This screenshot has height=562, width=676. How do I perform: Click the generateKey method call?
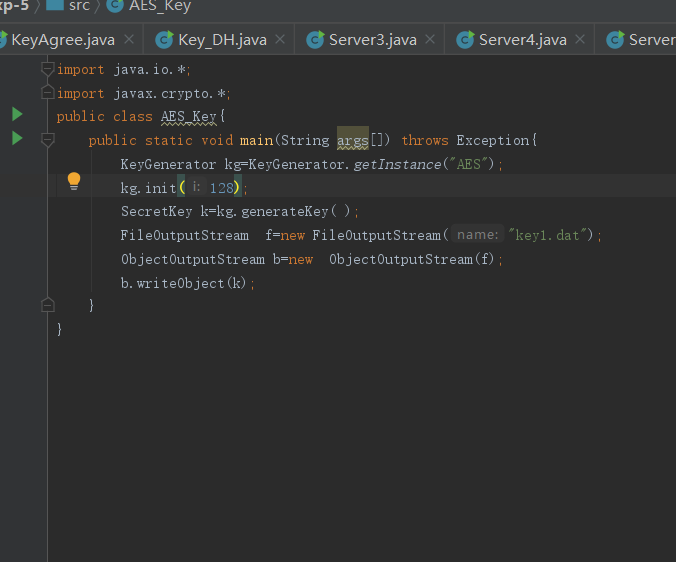coord(285,211)
